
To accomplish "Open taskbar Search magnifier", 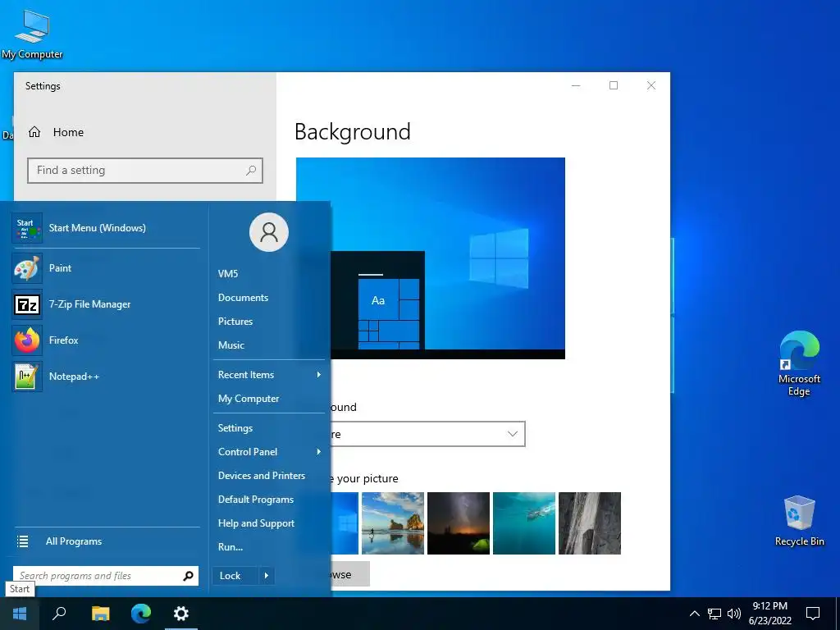I will coord(59,614).
